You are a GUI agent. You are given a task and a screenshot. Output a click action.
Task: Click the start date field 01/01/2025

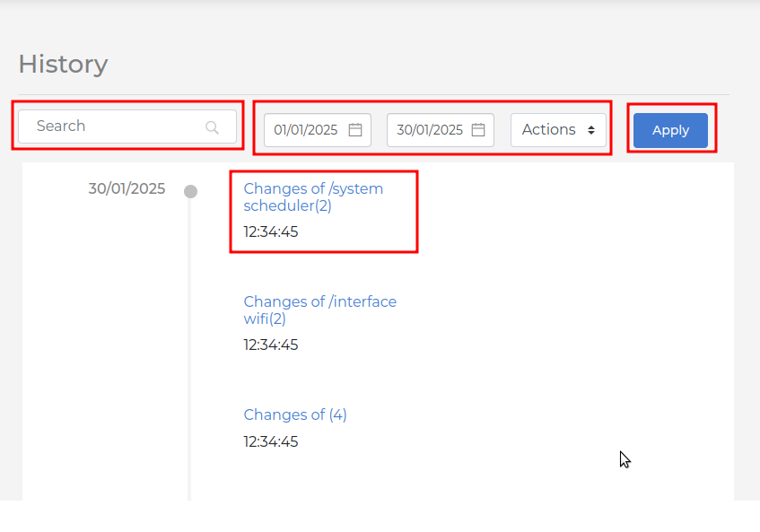(x=318, y=130)
